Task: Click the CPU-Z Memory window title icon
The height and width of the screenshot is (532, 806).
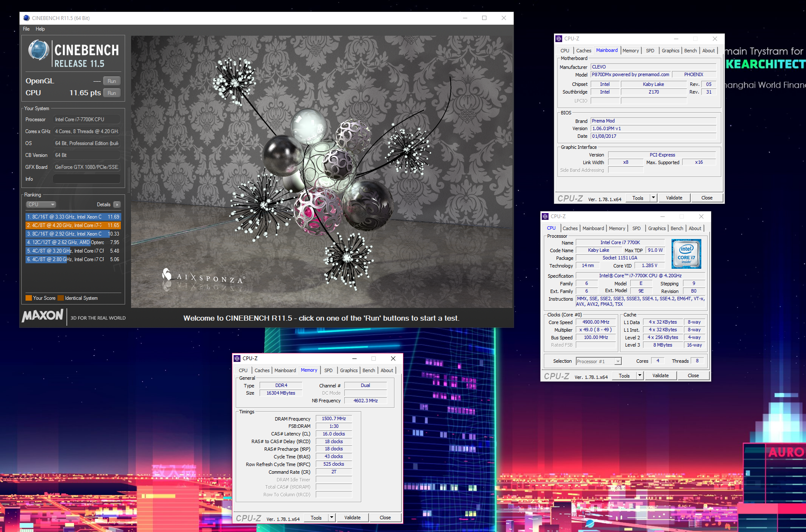Action: point(237,358)
